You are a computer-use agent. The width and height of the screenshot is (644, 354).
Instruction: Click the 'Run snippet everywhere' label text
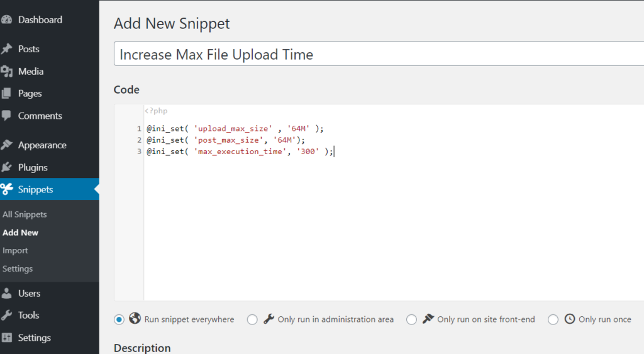(189, 319)
